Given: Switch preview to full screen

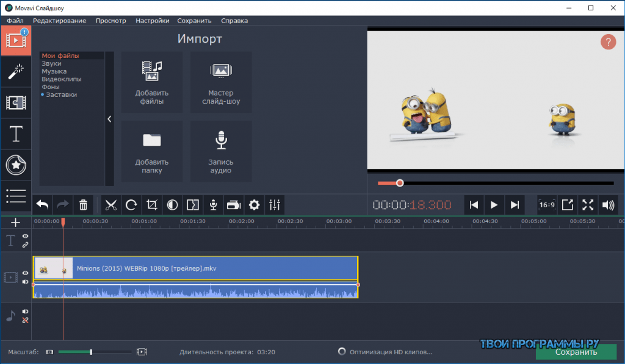Looking at the screenshot, I should pyautogui.click(x=588, y=205).
